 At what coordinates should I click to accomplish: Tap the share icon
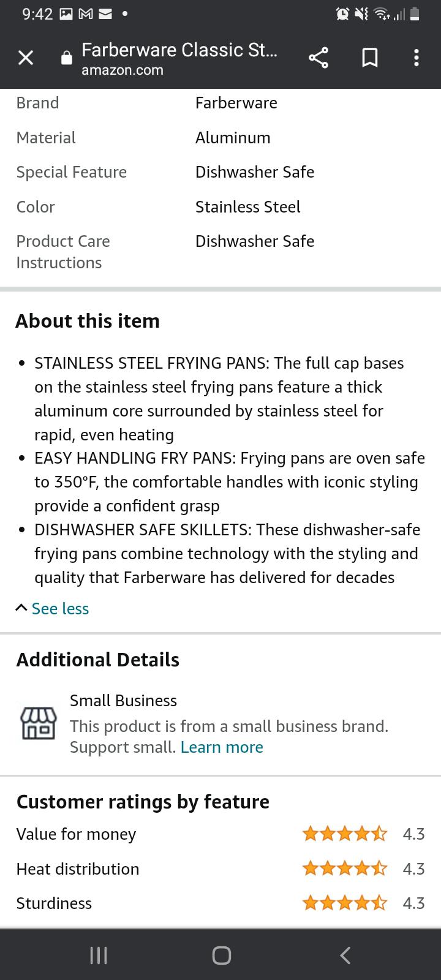(x=318, y=58)
